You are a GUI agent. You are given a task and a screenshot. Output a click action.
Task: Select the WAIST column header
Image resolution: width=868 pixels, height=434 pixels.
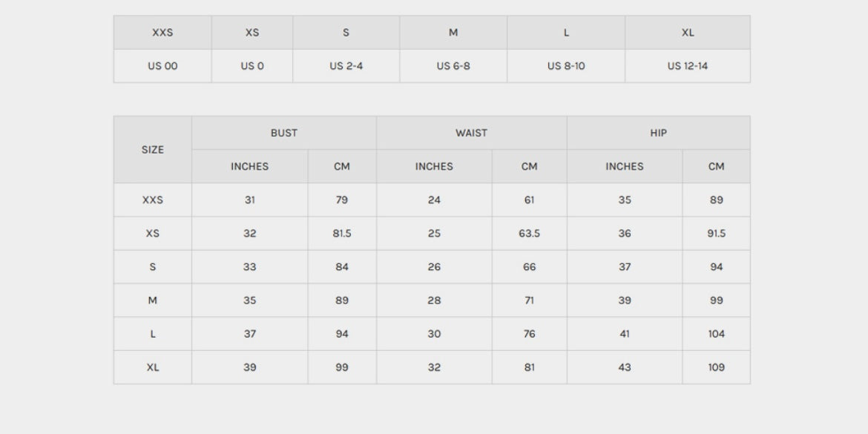click(x=471, y=133)
